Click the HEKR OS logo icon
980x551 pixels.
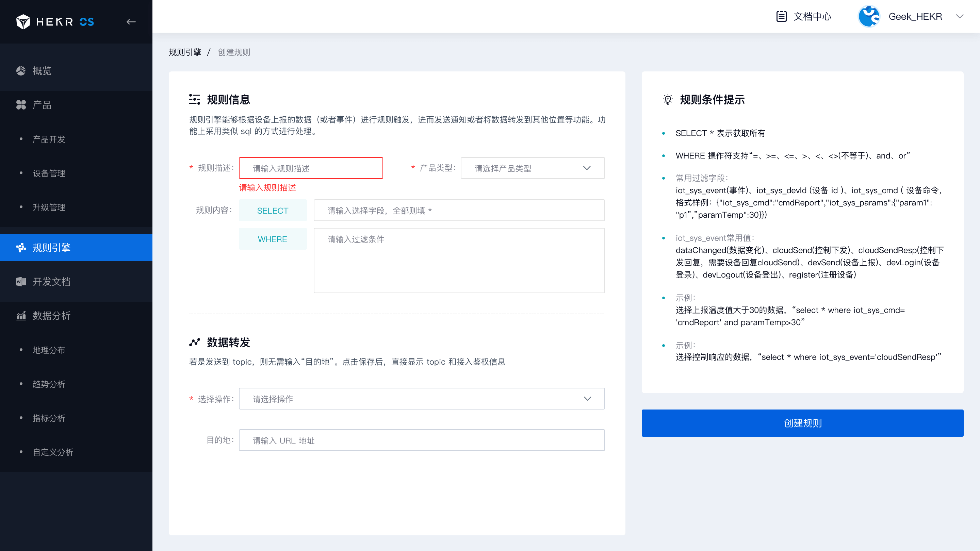point(23,22)
